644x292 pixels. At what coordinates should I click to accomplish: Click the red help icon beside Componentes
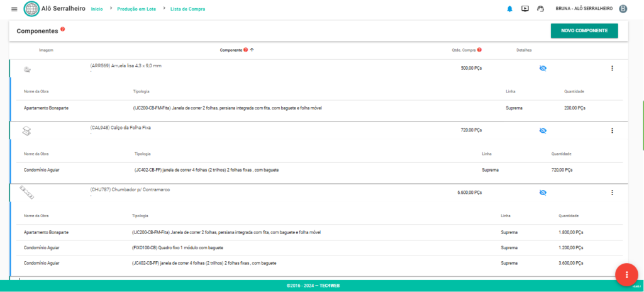click(63, 29)
